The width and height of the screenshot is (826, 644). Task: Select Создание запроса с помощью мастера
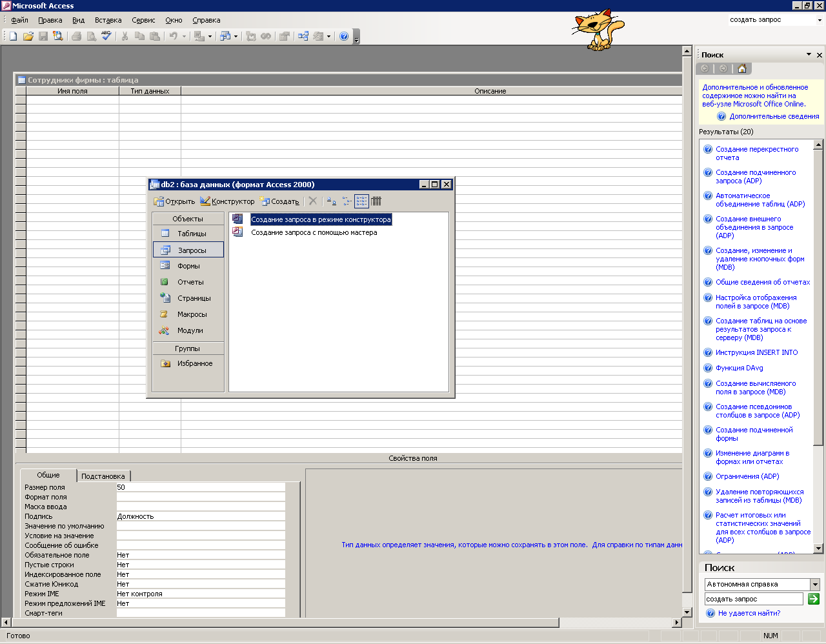[314, 232]
